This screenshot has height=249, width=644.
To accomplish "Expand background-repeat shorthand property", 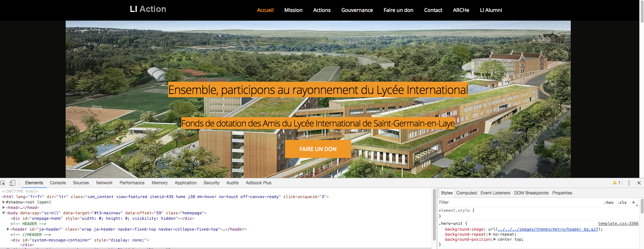I will [490, 234].
